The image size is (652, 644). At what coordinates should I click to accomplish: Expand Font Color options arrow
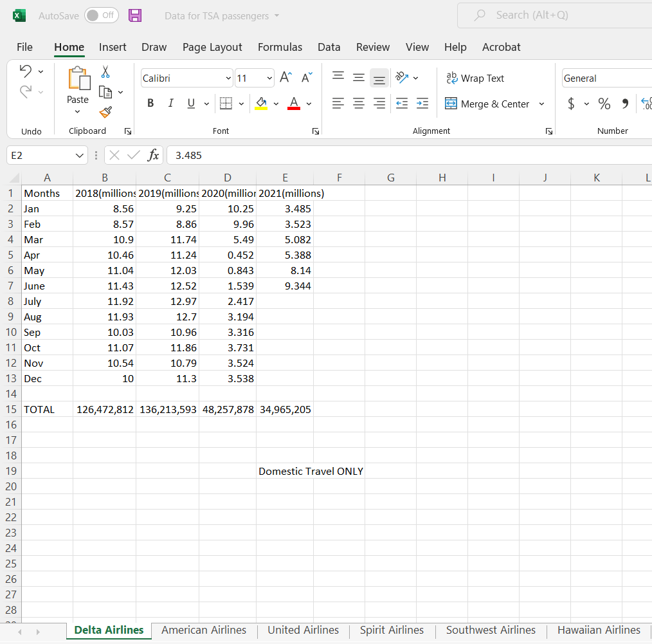(309, 104)
